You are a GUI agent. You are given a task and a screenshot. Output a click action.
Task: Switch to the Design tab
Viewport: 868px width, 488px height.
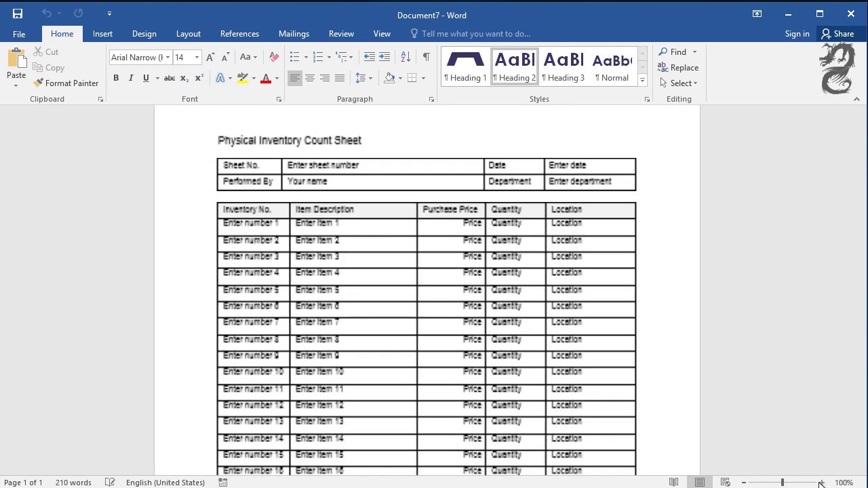point(144,34)
